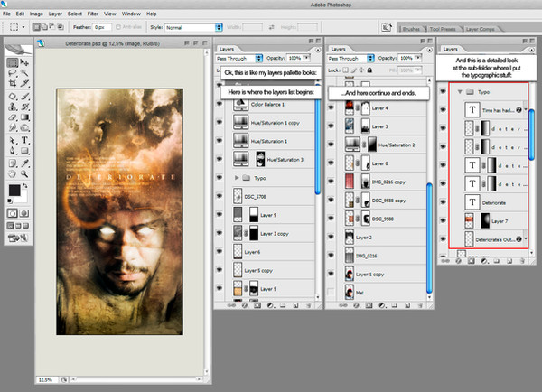Screen dimensions: 542x392
Task: Select the Crop tool
Action: tap(13, 84)
